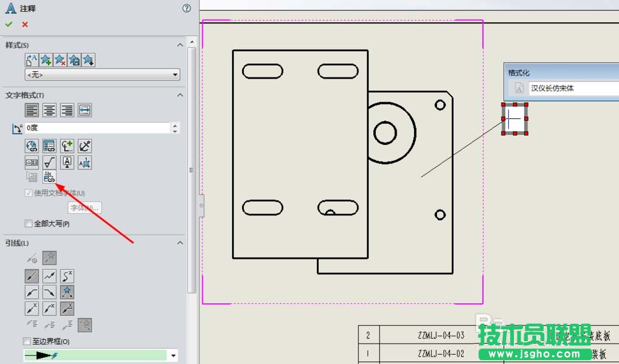The width and height of the screenshot is (619, 364).
Task: Click inside the note text box
Action: point(515,119)
